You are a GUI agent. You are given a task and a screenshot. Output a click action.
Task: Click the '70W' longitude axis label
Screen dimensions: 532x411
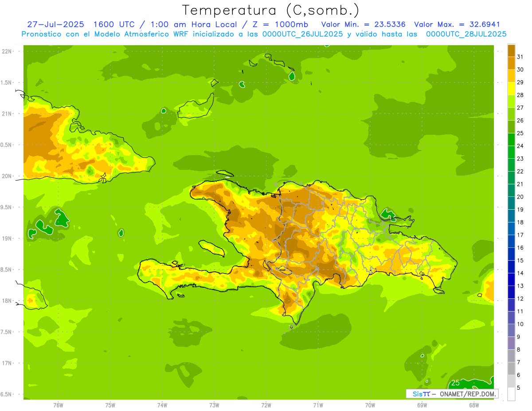pyautogui.click(x=370, y=405)
